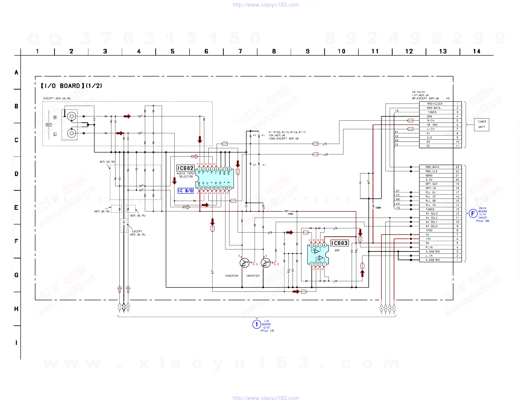The image size is (532, 400).
Task: Click the circled F Main Board marker
Action: 473,213
